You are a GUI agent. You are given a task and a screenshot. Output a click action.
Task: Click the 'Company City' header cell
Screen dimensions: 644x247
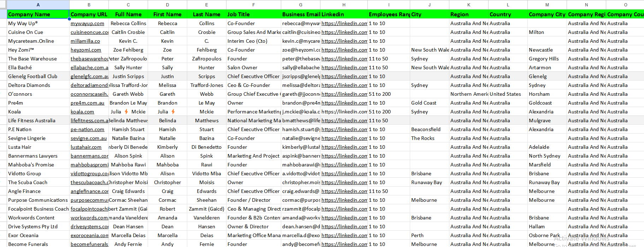click(547, 14)
